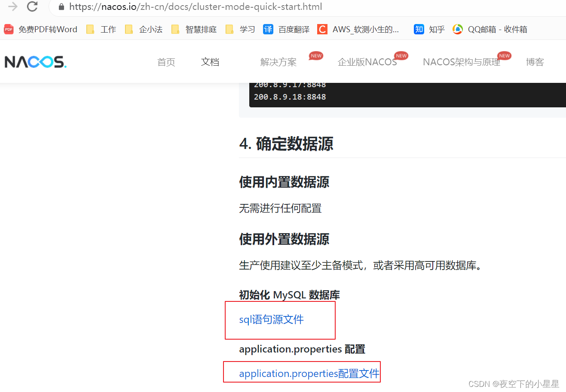Open the sql语句源文件 link
Screen dimensions: 566x392
tap(271, 319)
